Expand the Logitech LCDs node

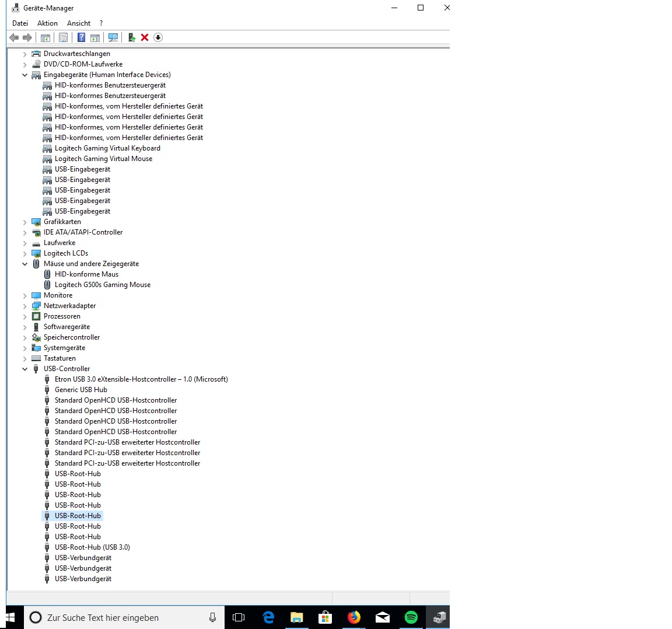coord(25,253)
